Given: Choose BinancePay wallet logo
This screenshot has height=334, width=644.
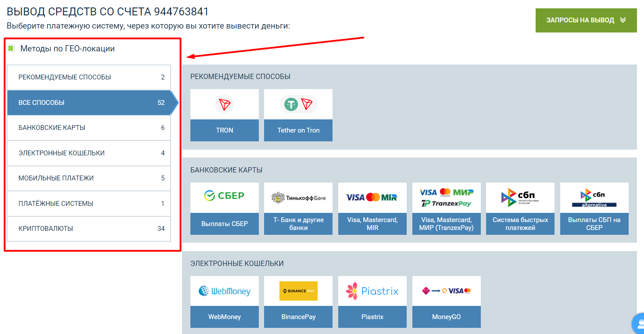Looking at the screenshot, I should 298,291.
